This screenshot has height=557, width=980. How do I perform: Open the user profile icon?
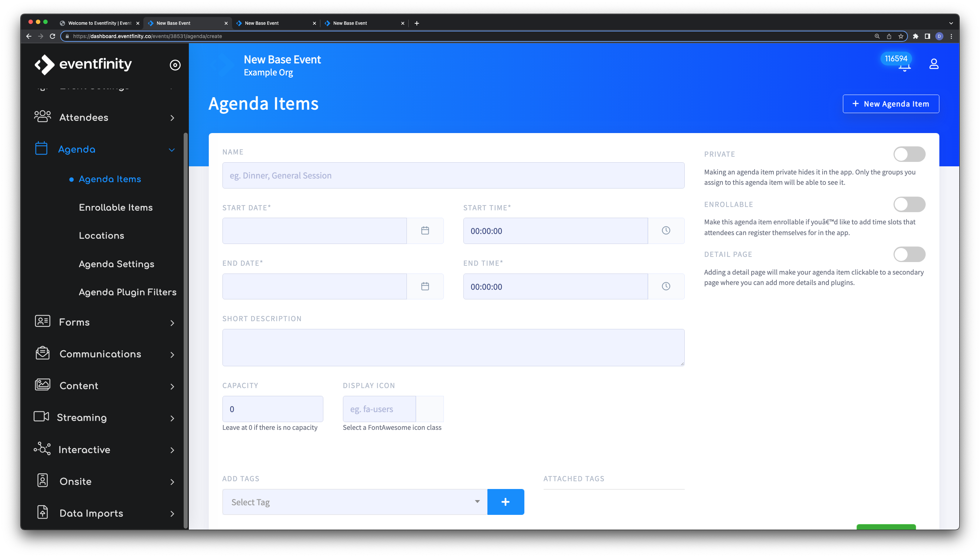(x=934, y=64)
